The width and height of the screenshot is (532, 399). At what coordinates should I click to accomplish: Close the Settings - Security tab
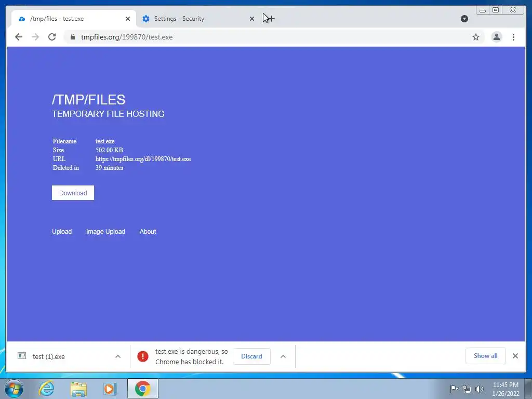point(252,19)
